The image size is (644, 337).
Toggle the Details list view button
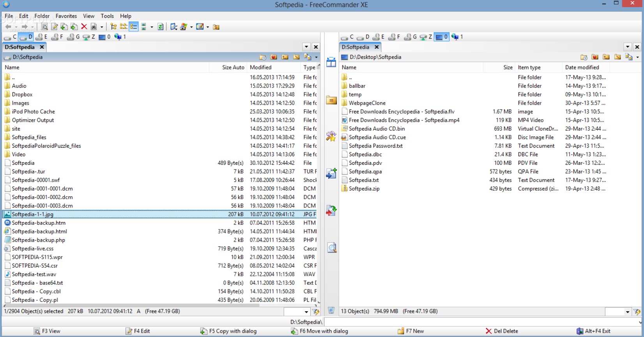point(133,27)
